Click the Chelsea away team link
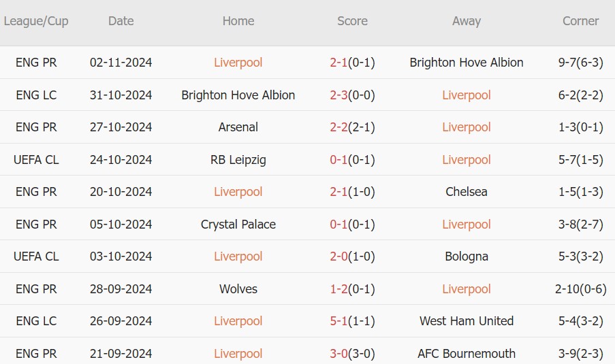 pos(467,192)
